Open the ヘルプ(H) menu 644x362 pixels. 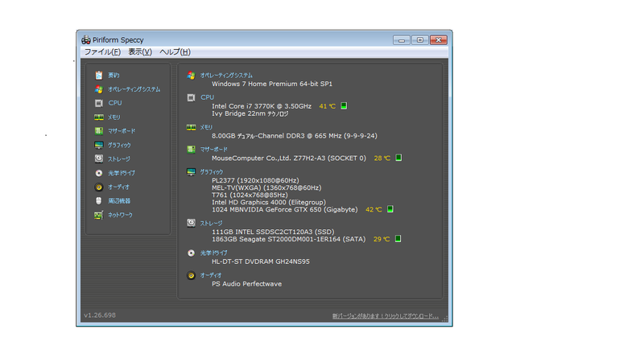[x=175, y=51]
